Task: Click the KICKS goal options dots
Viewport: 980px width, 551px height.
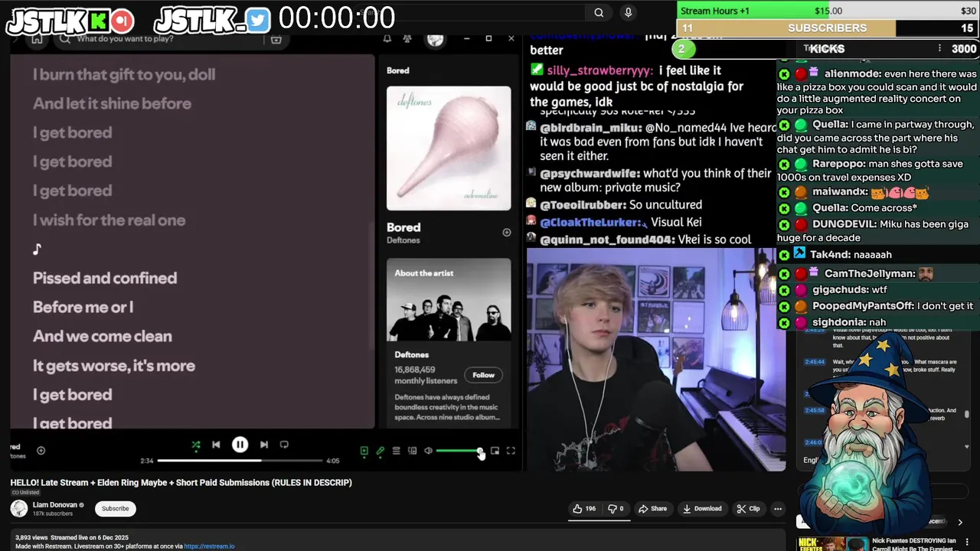Action: point(939,49)
